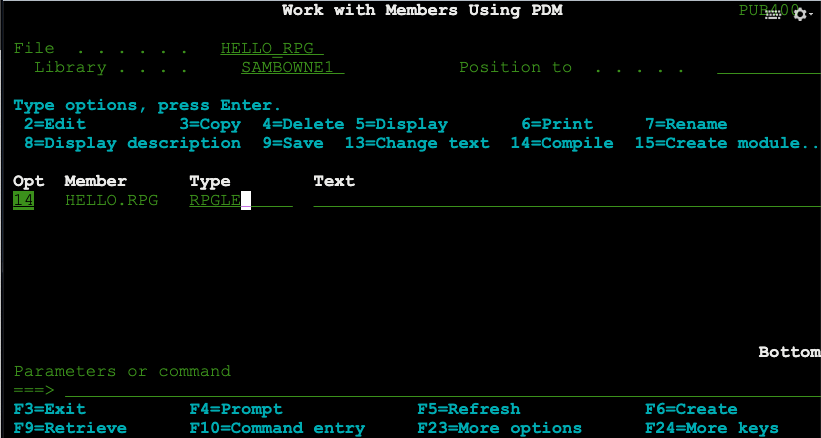This screenshot has width=821, height=438.
Task: Select the HELLO.RPG member name
Action: coord(111,200)
